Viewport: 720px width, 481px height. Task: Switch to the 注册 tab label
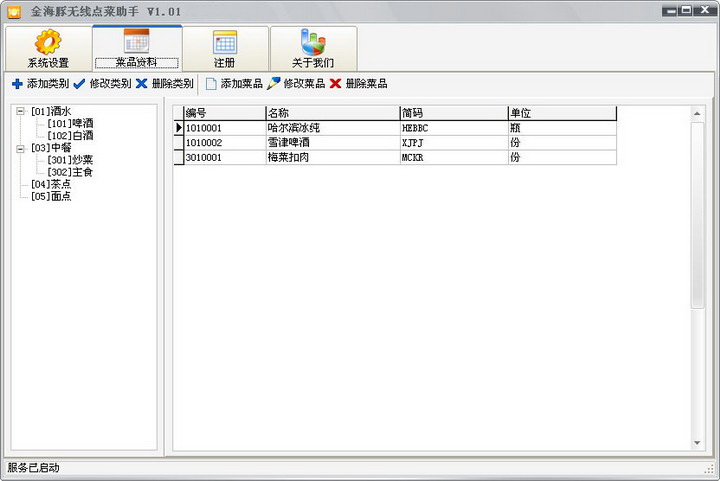point(225,63)
